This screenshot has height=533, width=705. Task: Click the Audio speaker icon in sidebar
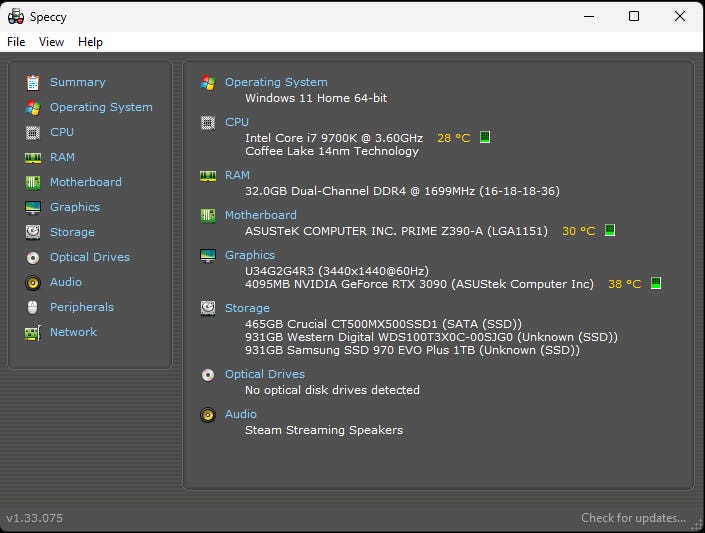point(33,282)
